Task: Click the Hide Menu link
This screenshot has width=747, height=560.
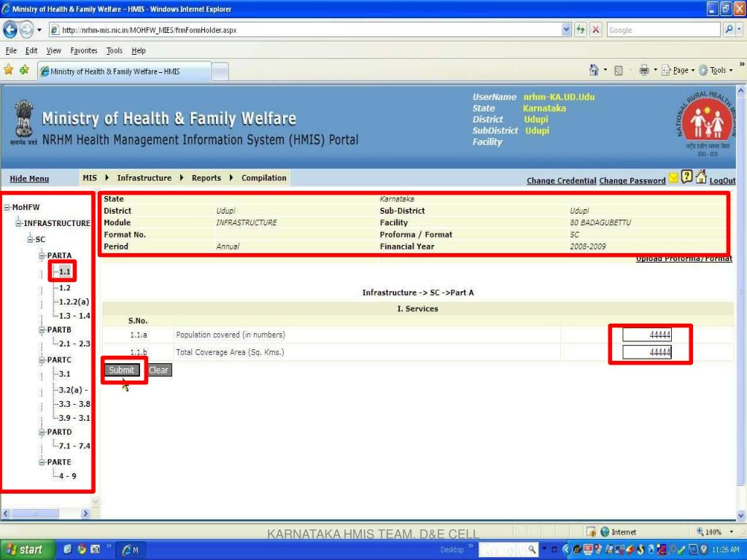Action: click(x=29, y=179)
